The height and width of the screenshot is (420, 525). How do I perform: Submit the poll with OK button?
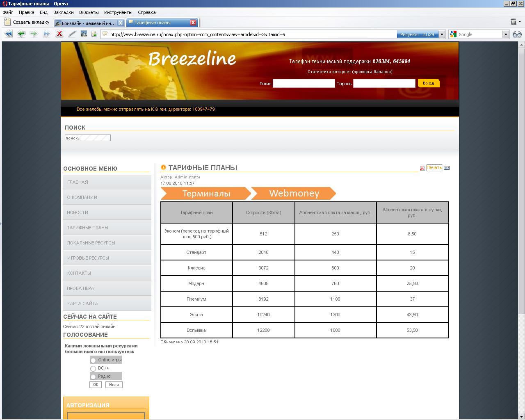[96, 385]
